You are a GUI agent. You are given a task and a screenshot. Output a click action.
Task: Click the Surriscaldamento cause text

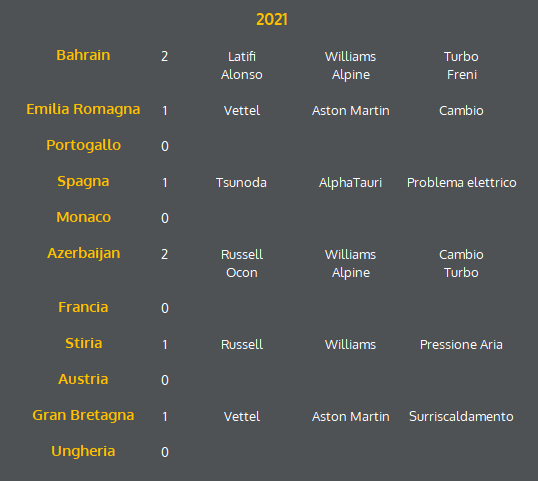click(461, 417)
